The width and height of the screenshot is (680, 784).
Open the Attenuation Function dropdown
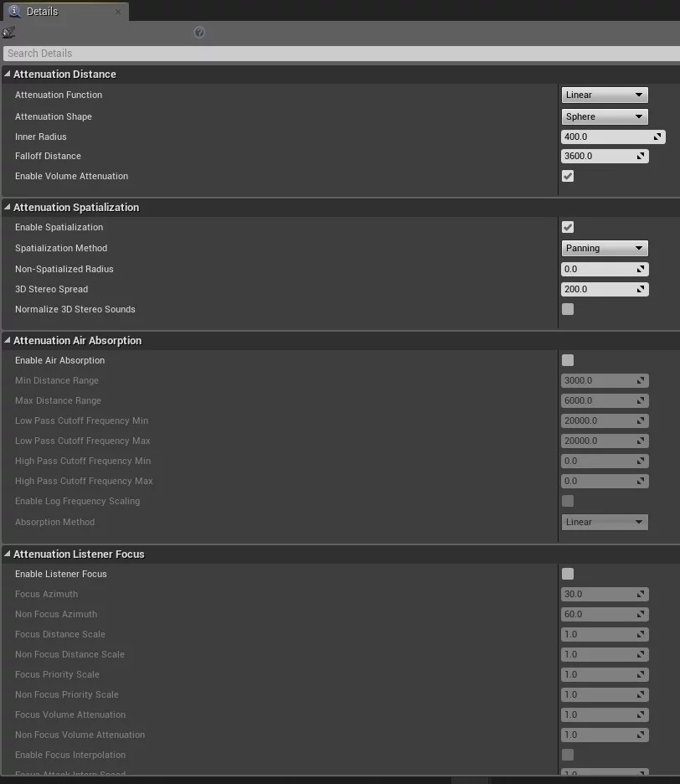[x=605, y=95]
